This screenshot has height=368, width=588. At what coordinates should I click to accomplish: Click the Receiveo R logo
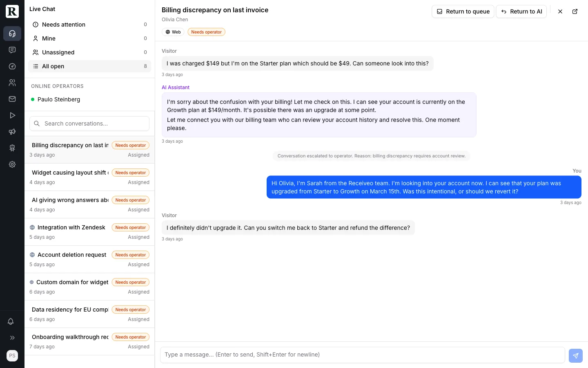[12, 11]
